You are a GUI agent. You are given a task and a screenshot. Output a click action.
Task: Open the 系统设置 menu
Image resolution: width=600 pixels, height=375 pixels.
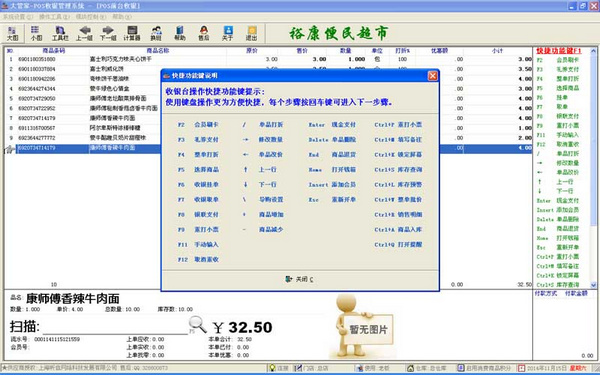18,17
